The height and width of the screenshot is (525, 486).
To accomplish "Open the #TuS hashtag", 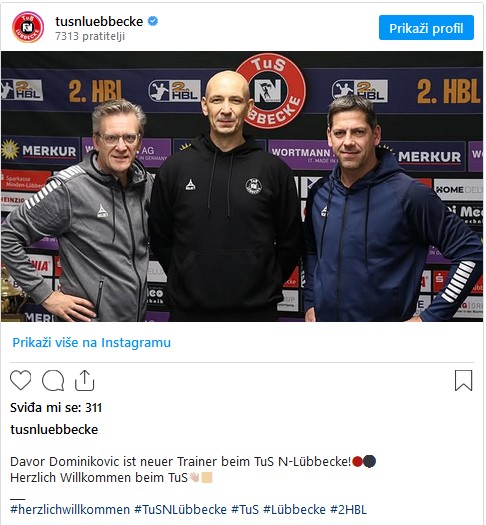I will point(245,509).
